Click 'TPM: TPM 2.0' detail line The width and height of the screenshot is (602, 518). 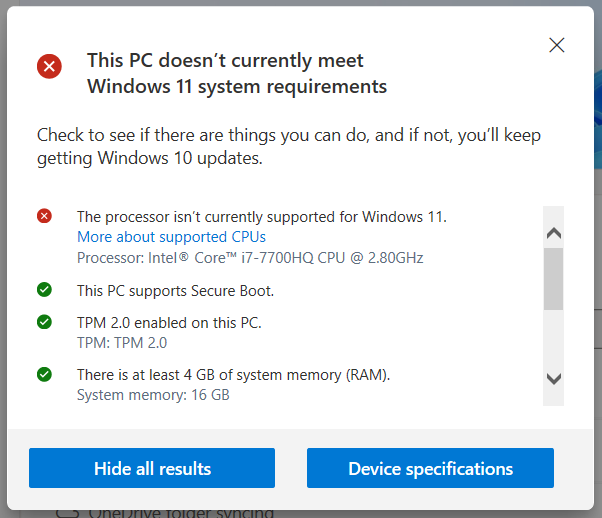[x=122, y=343]
